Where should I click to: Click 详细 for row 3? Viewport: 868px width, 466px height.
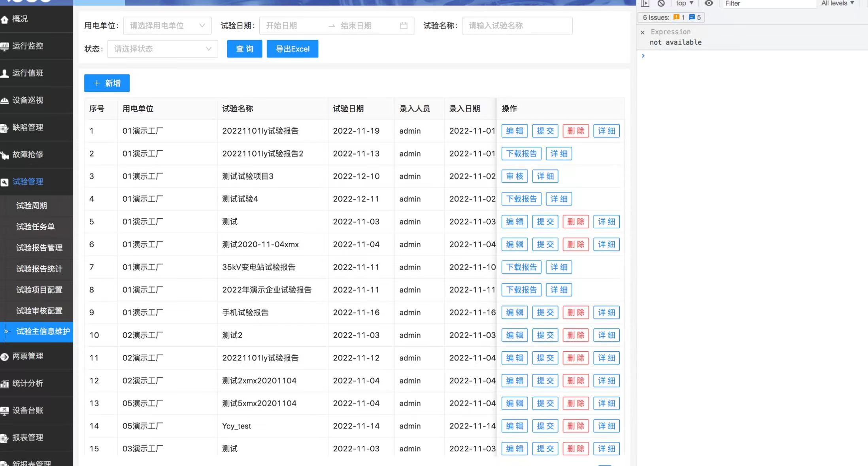545,176
